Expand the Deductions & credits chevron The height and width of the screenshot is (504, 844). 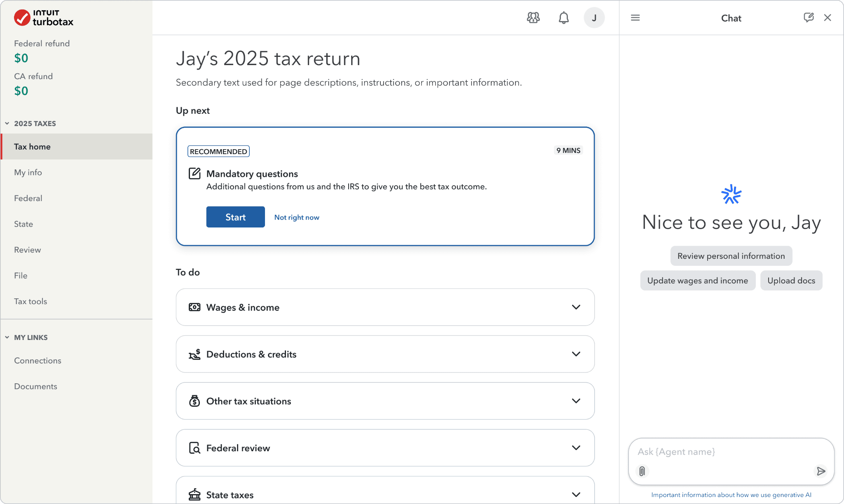[x=576, y=354]
